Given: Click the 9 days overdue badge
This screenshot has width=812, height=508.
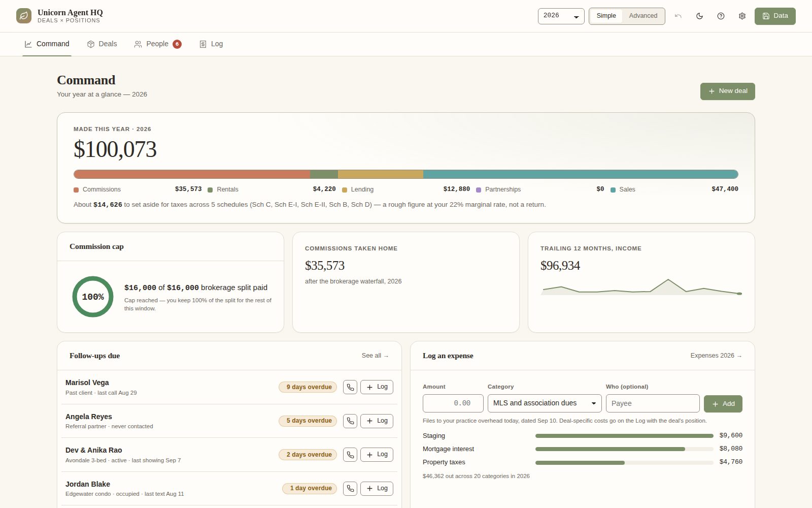Looking at the screenshot, I should pos(308,387).
